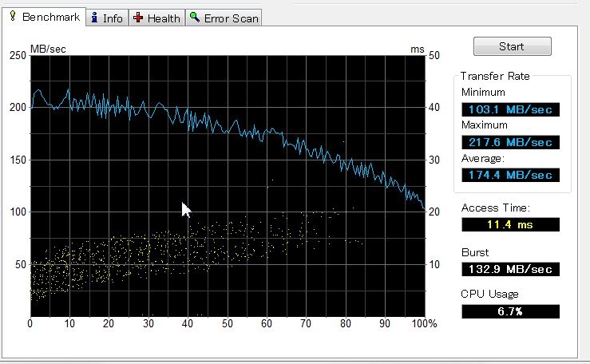The width and height of the screenshot is (590, 364).
Task: Select the CPU Usage 6.7% value
Action: pyautogui.click(x=510, y=311)
